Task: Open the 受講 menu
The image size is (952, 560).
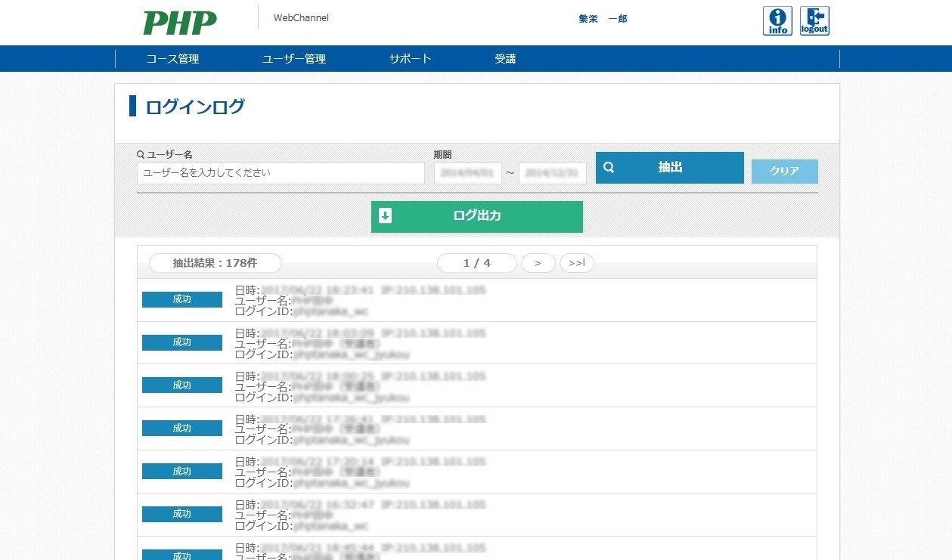Action: [505, 59]
